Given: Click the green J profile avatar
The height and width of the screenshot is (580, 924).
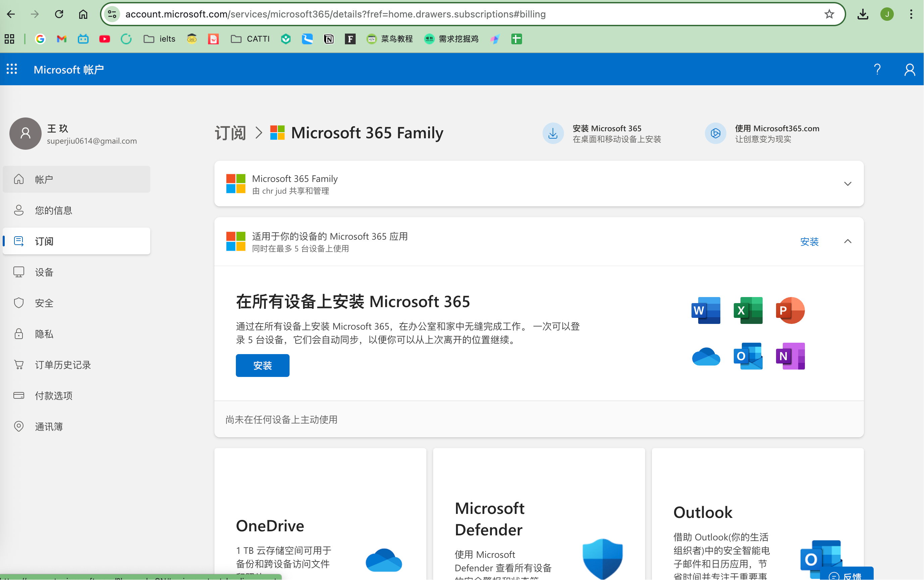Looking at the screenshot, I should 887,14.
